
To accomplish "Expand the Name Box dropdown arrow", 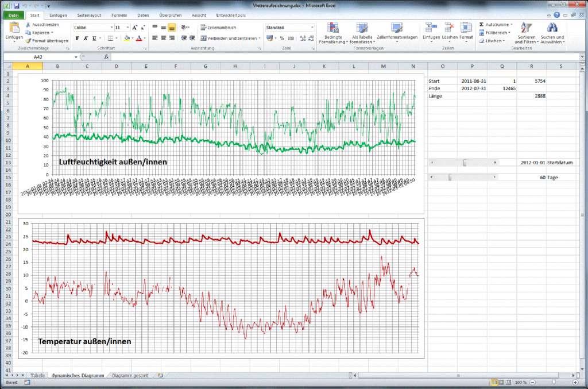I will pos(76,57).
